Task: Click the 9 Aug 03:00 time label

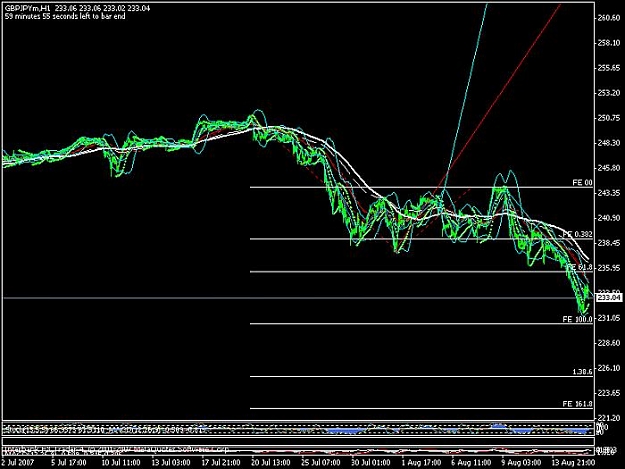Action: [521, 463]
